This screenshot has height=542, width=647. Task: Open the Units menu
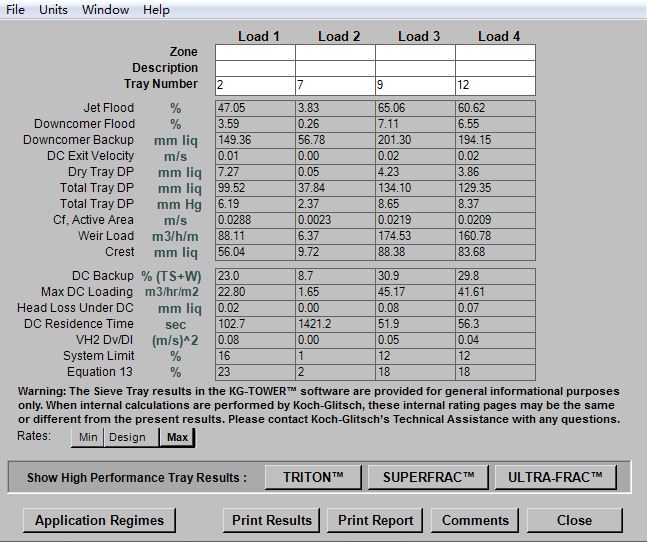click(x=53, y=9)
